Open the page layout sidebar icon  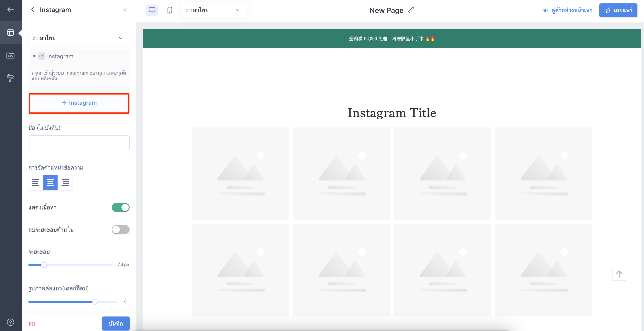pos(10,32)
